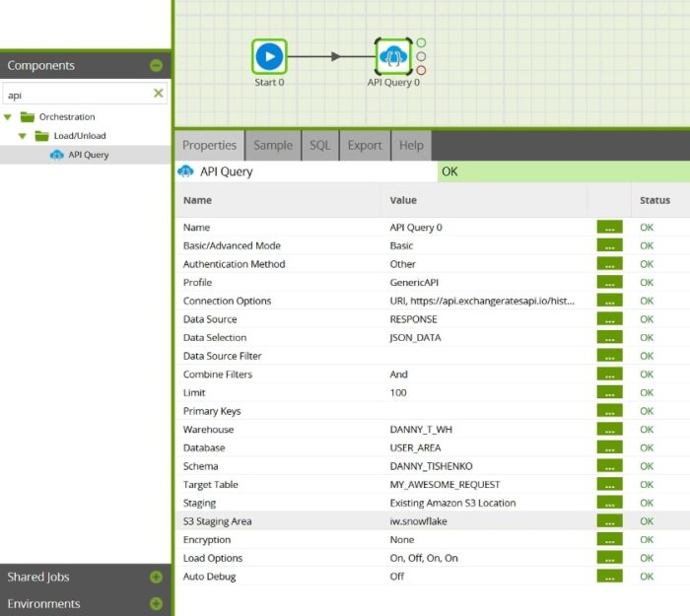Click the components search field
This screenshot has width=690, height=616.
tap(77, 95)
